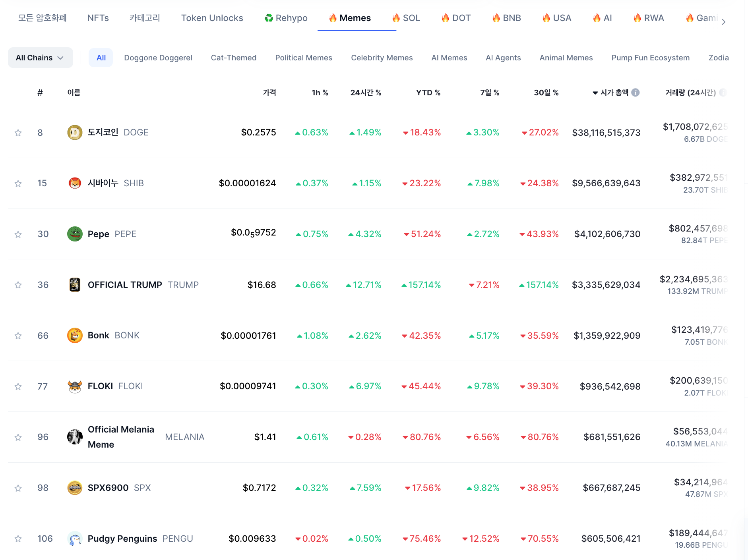Sort by the 30일 % column

[x=546, y=93]
